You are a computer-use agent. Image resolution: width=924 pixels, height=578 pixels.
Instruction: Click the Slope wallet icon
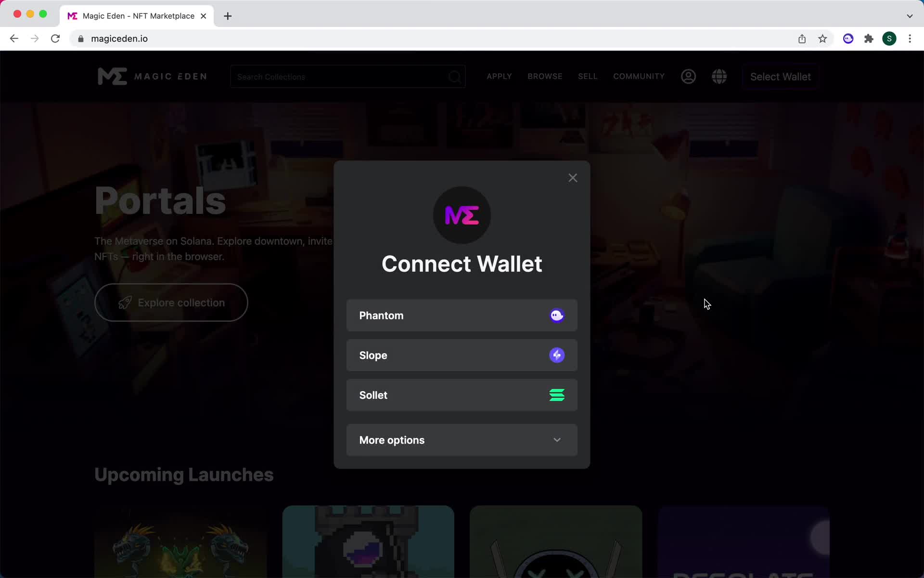556,355
